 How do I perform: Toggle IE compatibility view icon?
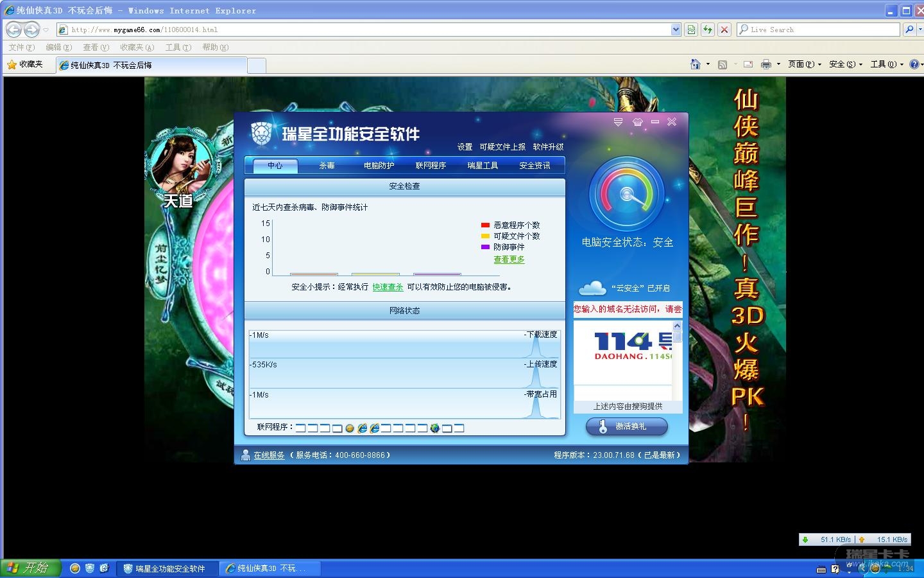point(691,30)
